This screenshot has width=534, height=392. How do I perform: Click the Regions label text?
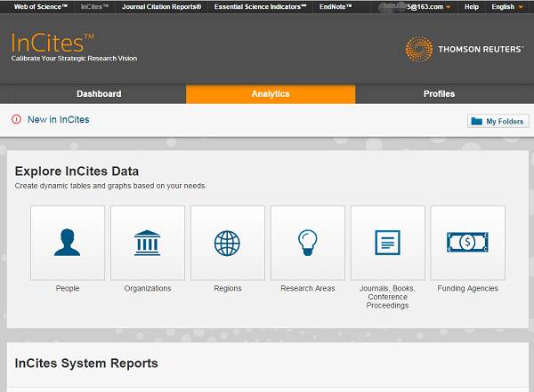point(228,288)
